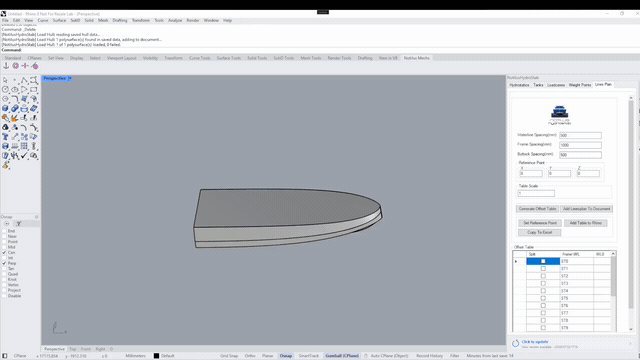Select the Ellipse tool
The width and height of the screenshot is (640, 360).
point(15,89)
